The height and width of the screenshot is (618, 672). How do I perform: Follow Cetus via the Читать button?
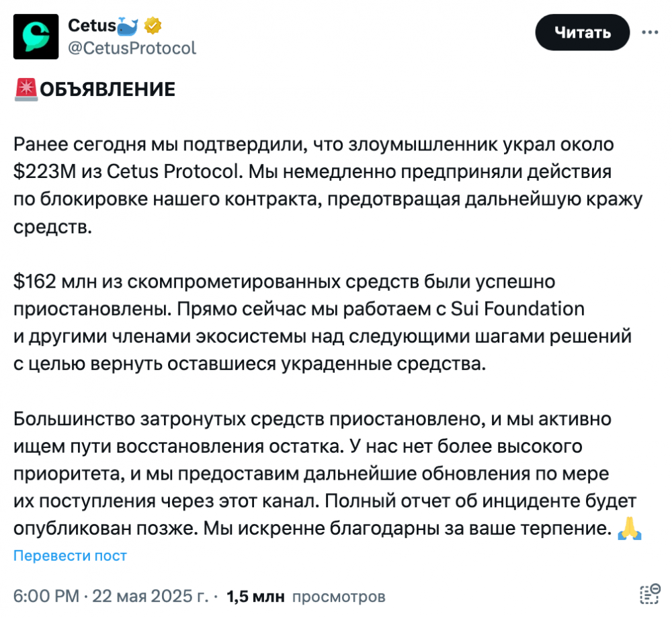[583, 32]
